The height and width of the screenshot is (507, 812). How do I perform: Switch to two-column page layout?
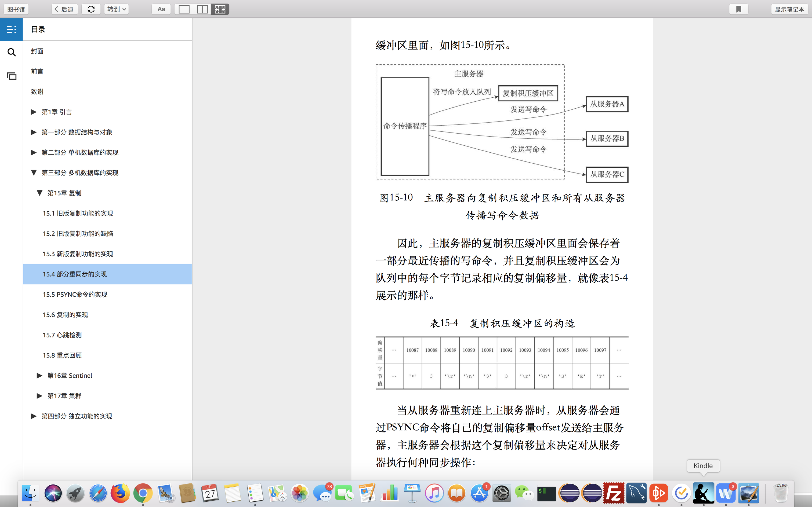[x=202, y=9]
